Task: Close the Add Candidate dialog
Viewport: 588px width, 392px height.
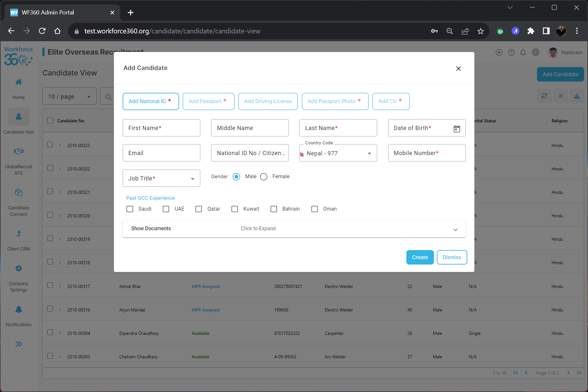Action: pos(458,68)
